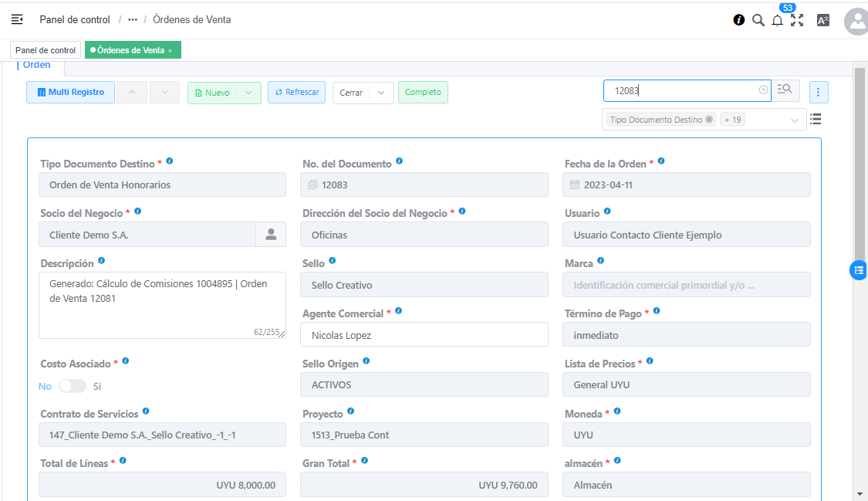Click the hamburger menu collapse icon
The height and width of the screenshot is (501, 868).
[x=17, y=19]
